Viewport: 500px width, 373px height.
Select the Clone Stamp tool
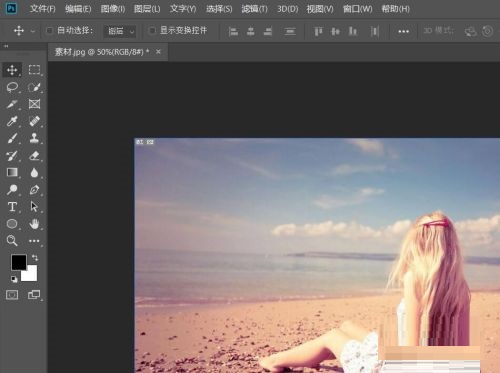pos(34,138)
